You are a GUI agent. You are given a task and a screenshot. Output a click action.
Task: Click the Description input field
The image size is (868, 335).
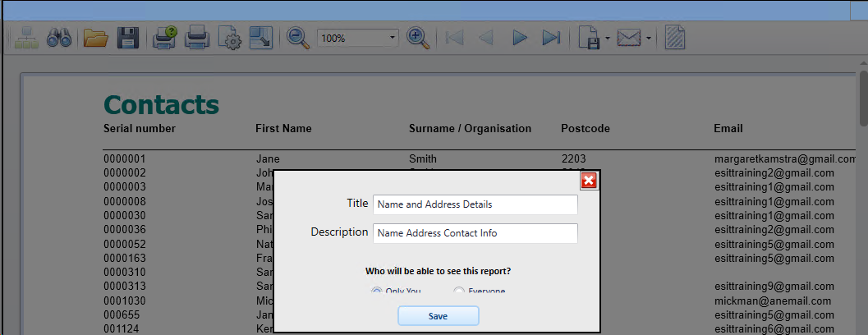coord(475,233)
